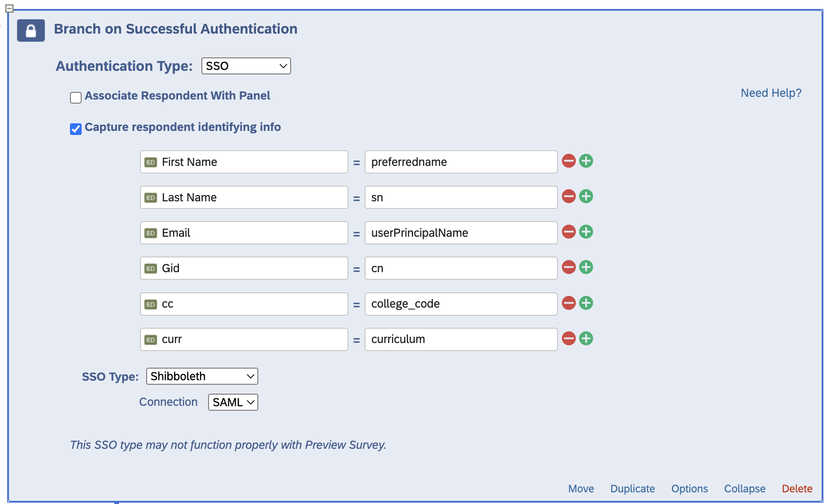This screenshot has height=504, width=827.
Task: Click the ED icon beside curr
Action: [x=151, y=339]
